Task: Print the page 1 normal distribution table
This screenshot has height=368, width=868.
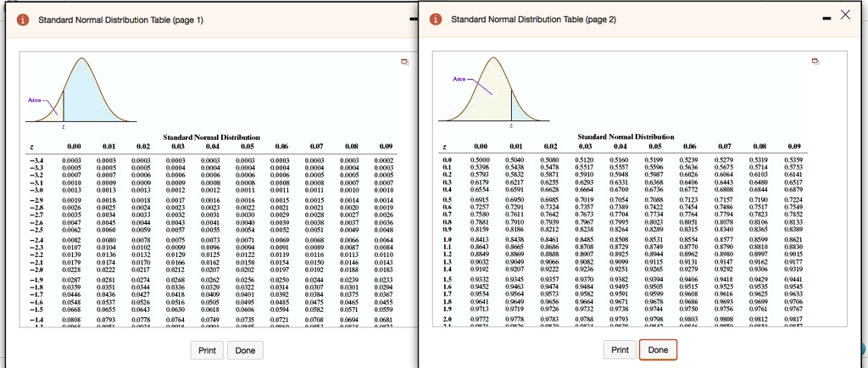Action: pos(207,350)
